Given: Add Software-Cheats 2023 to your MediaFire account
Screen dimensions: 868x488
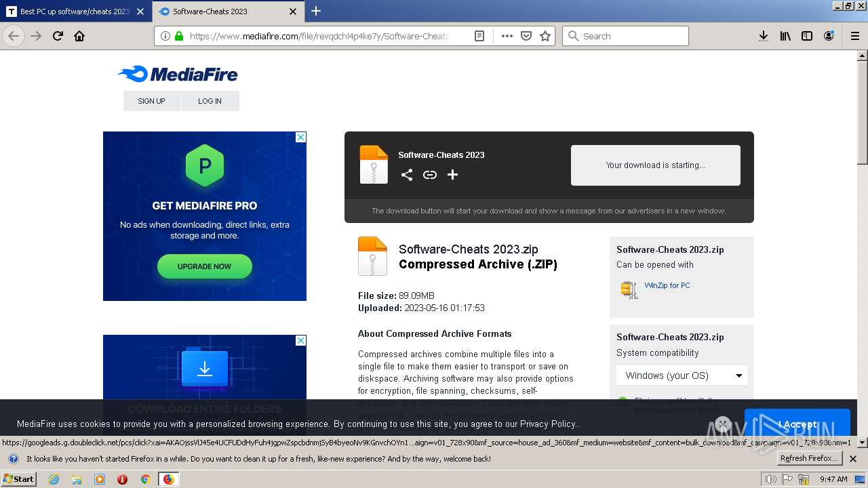Looking at the screenshot, I should click(452, 175).
